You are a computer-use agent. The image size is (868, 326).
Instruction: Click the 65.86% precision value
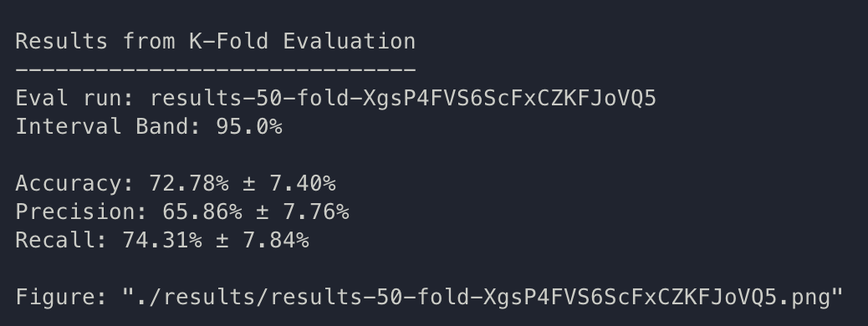tap(202, 212)
